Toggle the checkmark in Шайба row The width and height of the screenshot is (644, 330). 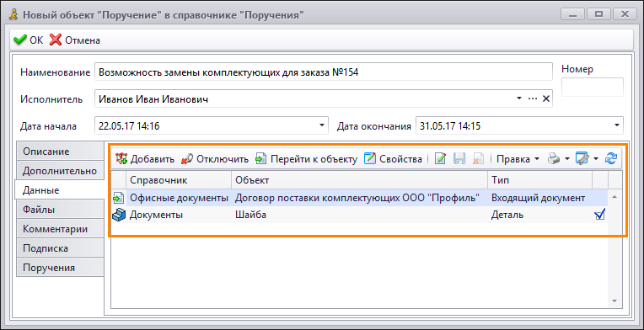[x=599, y=215]
